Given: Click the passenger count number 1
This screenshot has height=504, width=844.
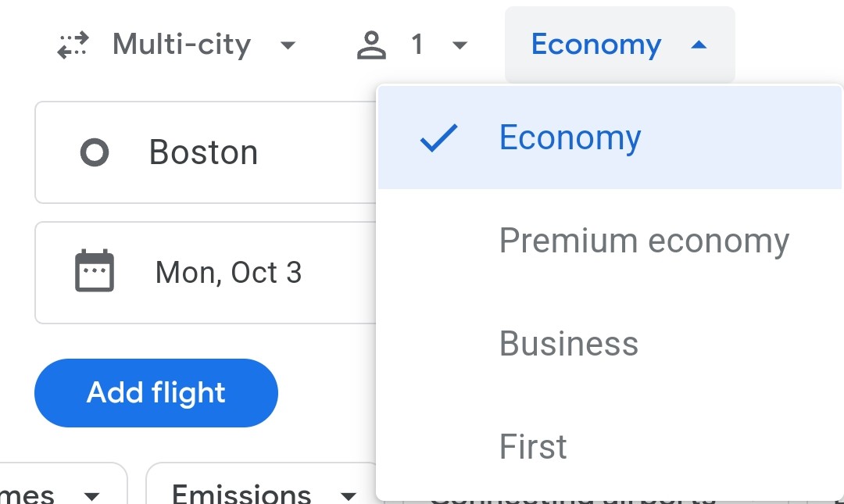Looking at the screenshot, I should 417,45.
